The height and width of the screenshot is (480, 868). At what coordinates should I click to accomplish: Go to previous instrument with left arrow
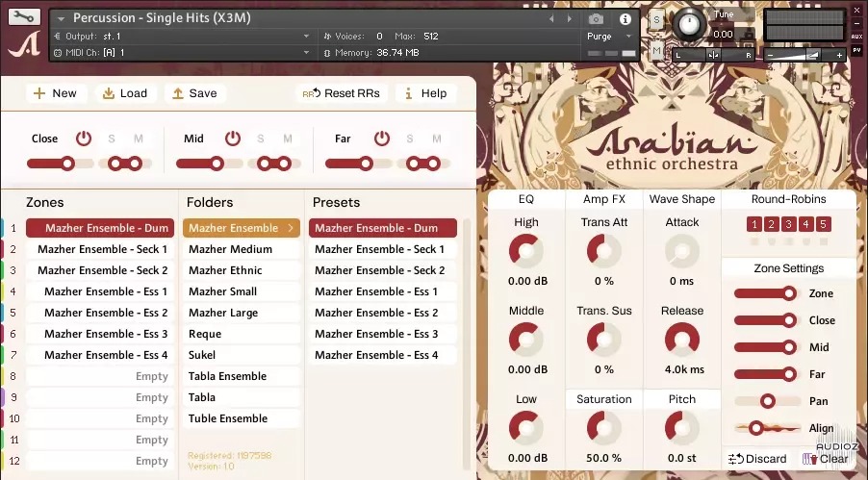551,19
